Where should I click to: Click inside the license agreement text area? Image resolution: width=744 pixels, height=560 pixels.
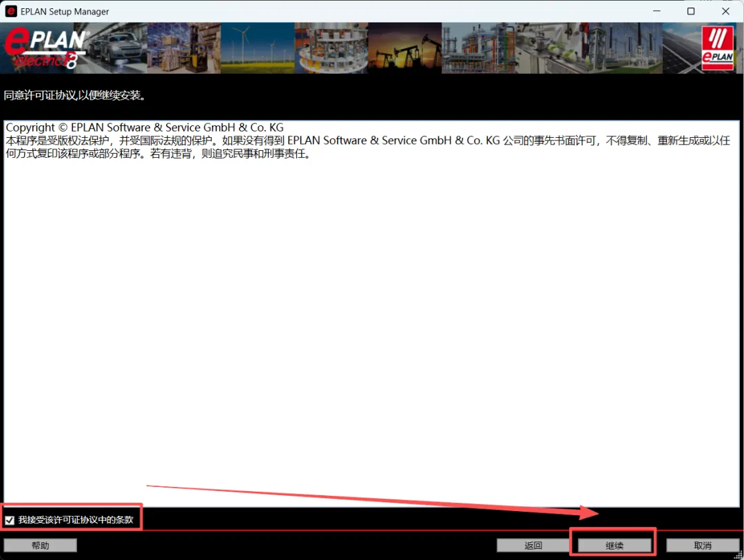click(371, 313)
